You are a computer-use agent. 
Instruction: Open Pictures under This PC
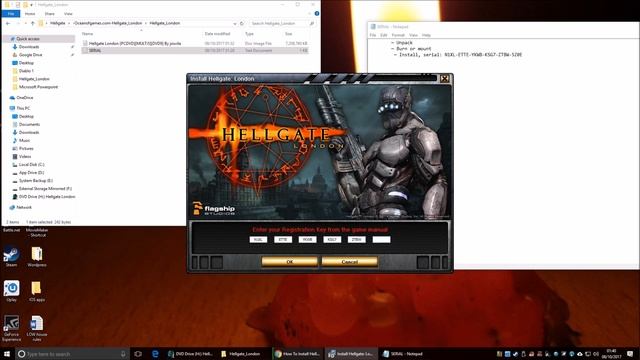pyautogui.click(x=26, y=149)
